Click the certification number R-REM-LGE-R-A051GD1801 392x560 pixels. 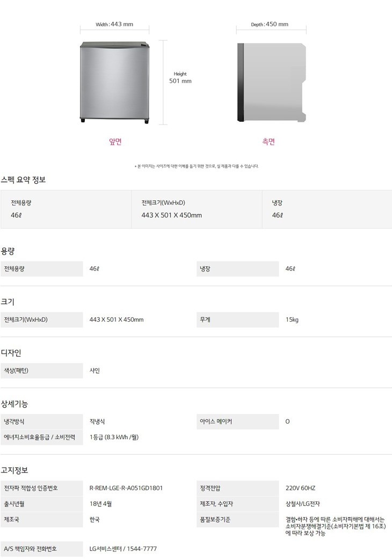(126, 488)
